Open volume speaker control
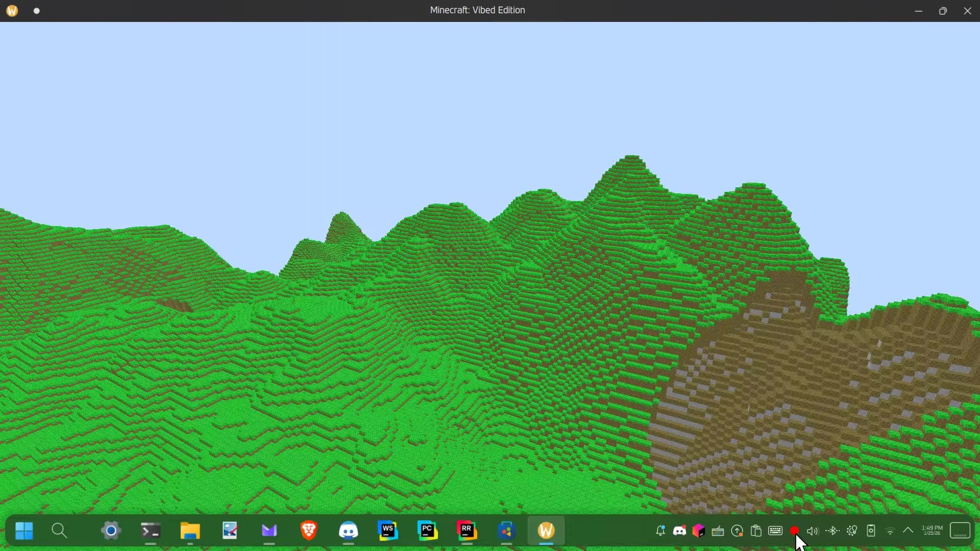The image size is (980, 551). point(813,531)
